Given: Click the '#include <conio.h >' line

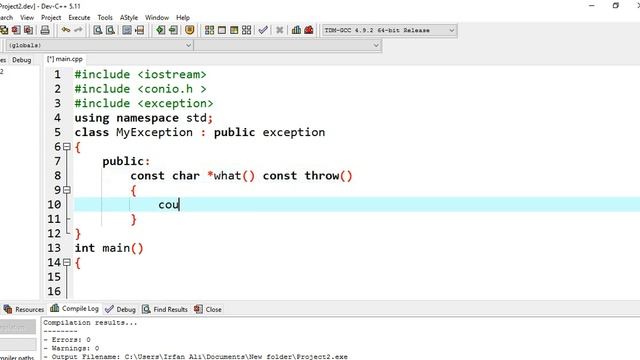Looking at the screenshot, I should 140,89.
